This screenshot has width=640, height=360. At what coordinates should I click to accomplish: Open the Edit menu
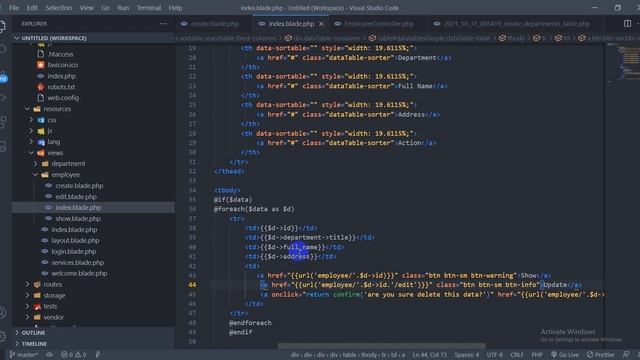pyautogui.click(x=32, y=8)
